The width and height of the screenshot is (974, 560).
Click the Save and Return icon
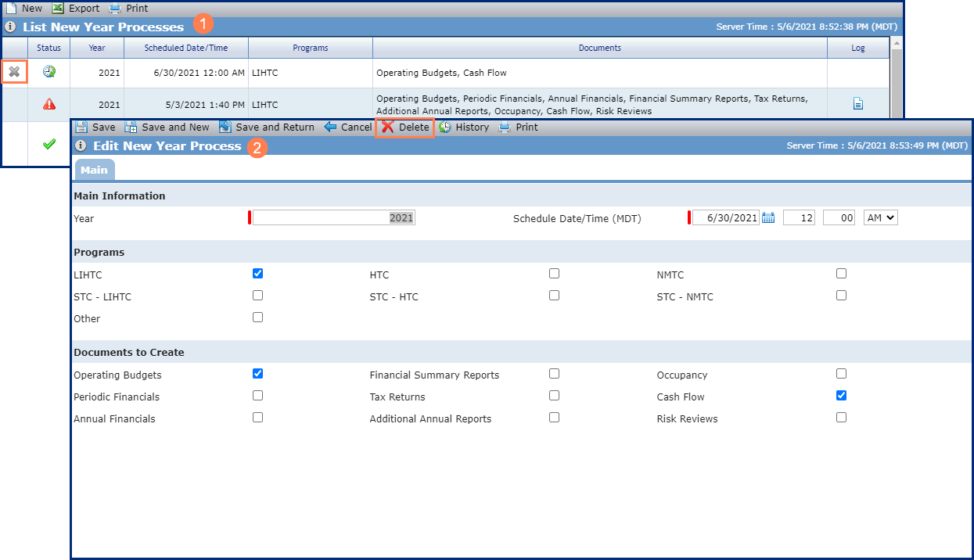[225, 127]
